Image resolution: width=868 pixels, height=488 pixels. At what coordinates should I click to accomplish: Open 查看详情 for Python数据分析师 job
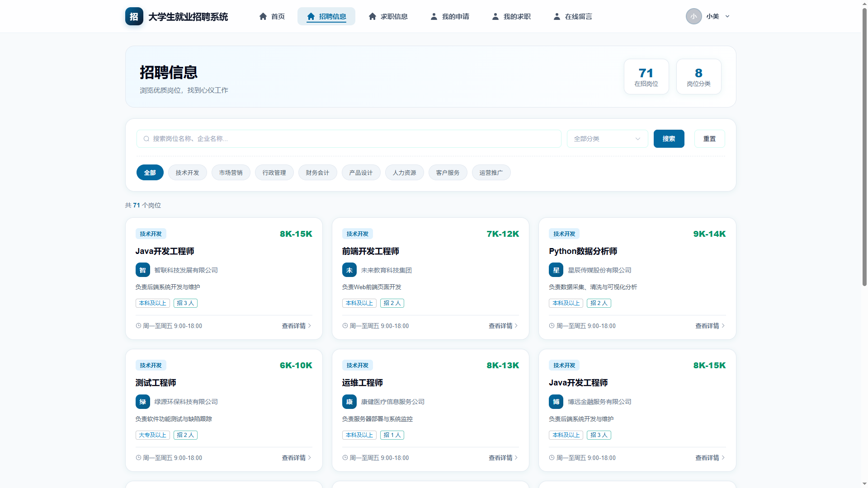(x=710, y=326)
